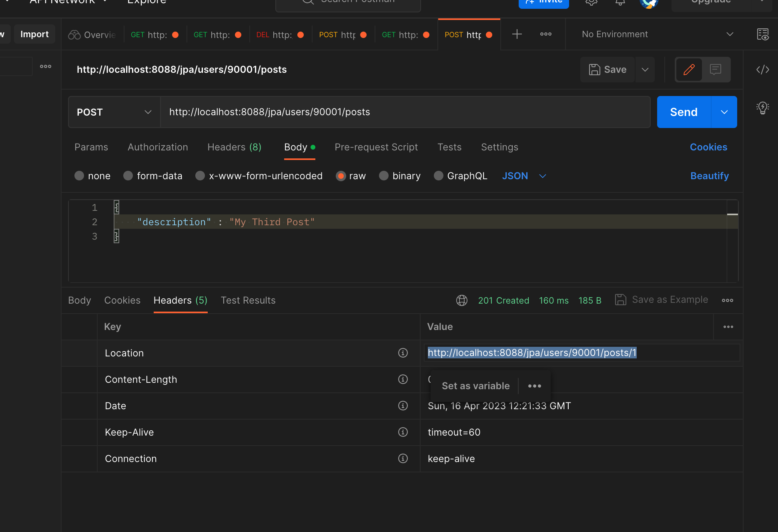The height and width of the screenshot is (532, 778).
Task: Open the Overview tab
Action: point(92,35)
